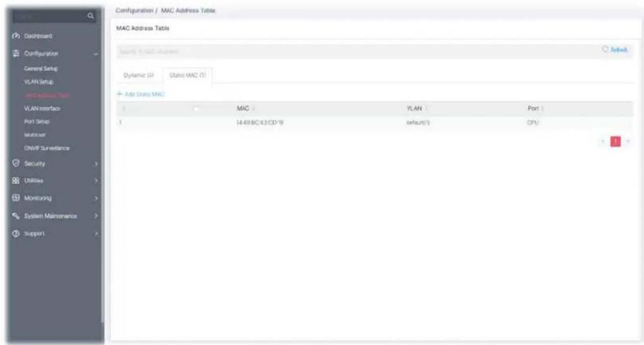Open Multicast in sidebar
Screen dimensions: 644x345
35,135
